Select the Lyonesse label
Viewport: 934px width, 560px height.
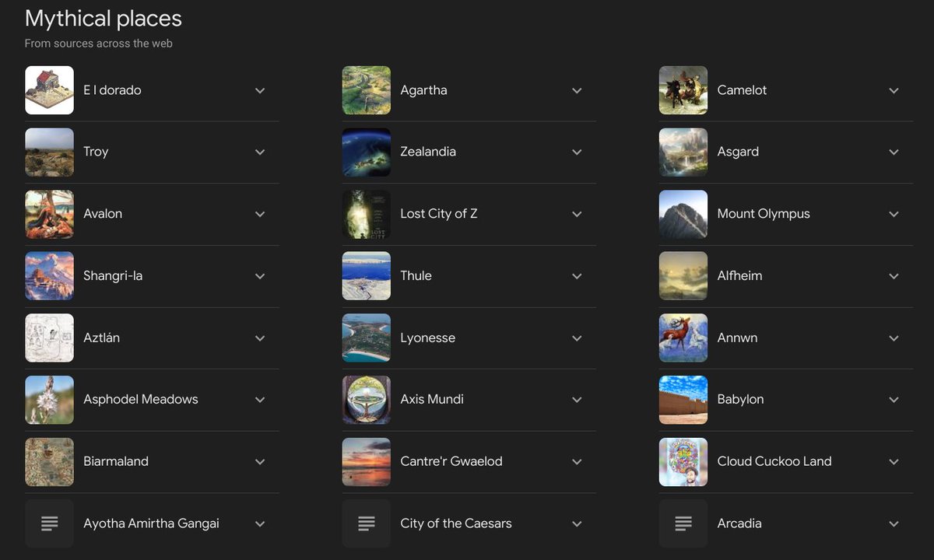(x=427, y=338)
